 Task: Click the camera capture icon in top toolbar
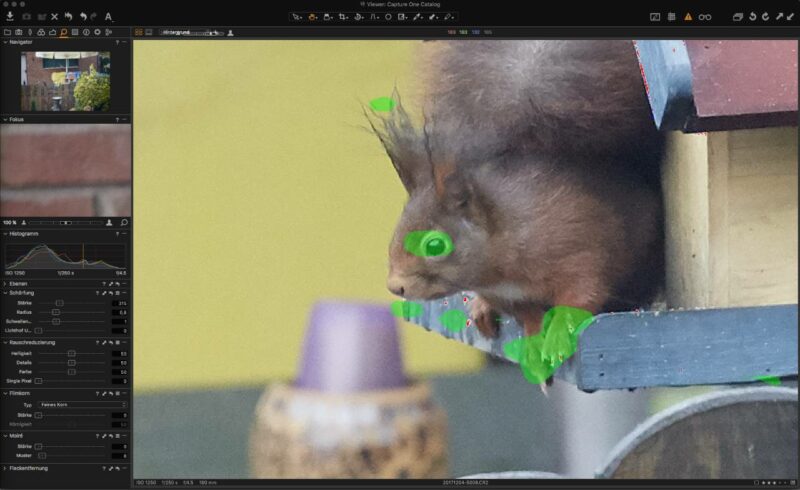pos(26,17)
